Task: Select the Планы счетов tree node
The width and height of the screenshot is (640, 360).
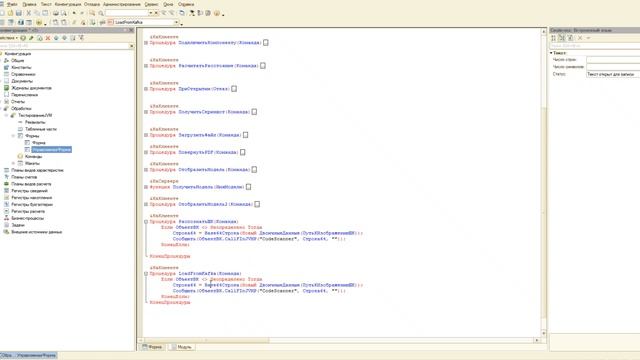Action: tap(24, 177)
